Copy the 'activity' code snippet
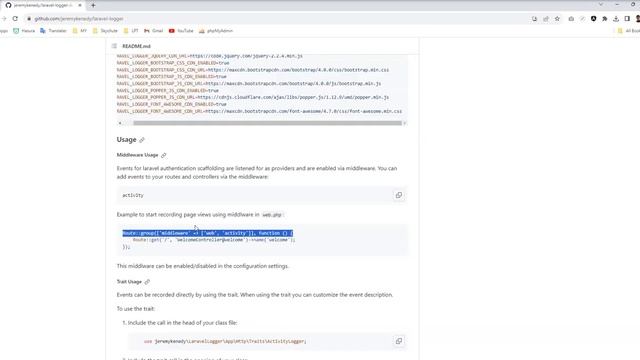Viewport: 640px width, 360px height. 399,195
